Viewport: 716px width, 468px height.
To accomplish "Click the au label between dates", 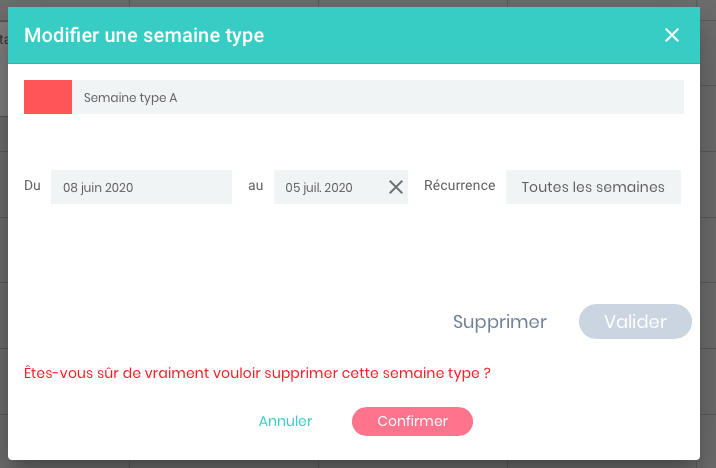I will (x=255, y=186).
